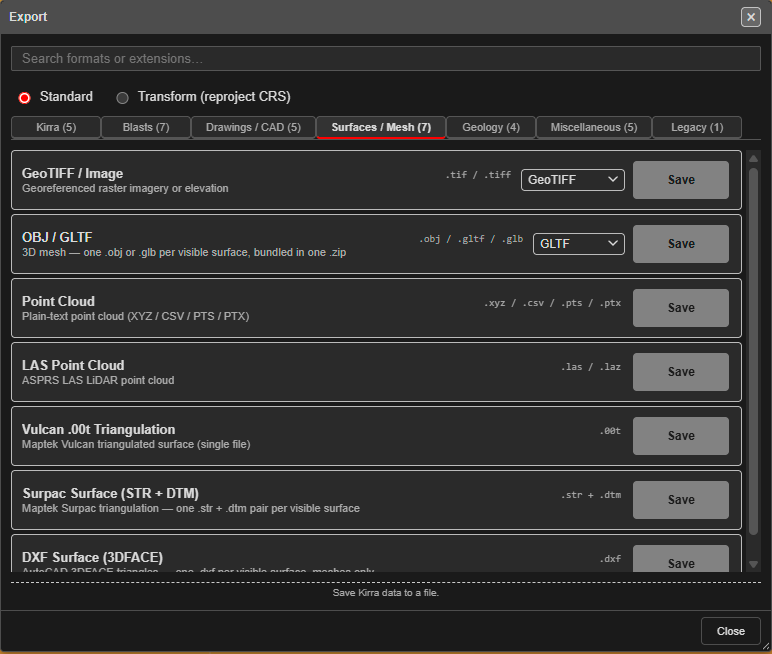772x654 pixels.
Task: Click the .00t extension label
Action: pyautogui.click(x=610, y=431)
